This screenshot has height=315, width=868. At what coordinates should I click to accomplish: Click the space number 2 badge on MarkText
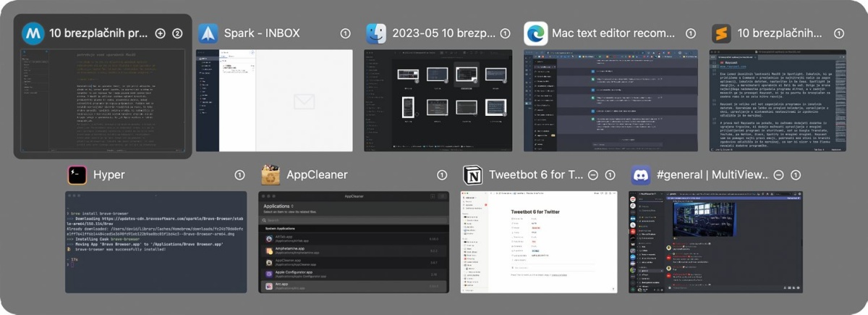pyautogui.click(x=177, y=33)
